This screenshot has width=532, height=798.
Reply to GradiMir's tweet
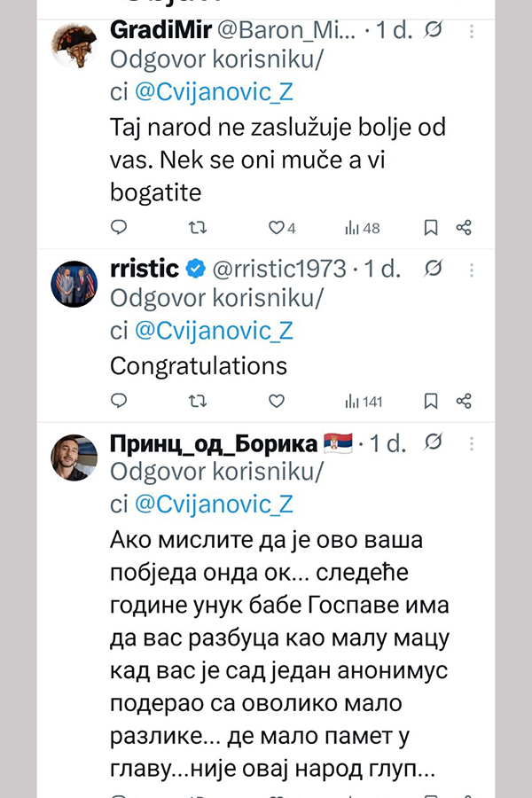click(x=119, y=228)
